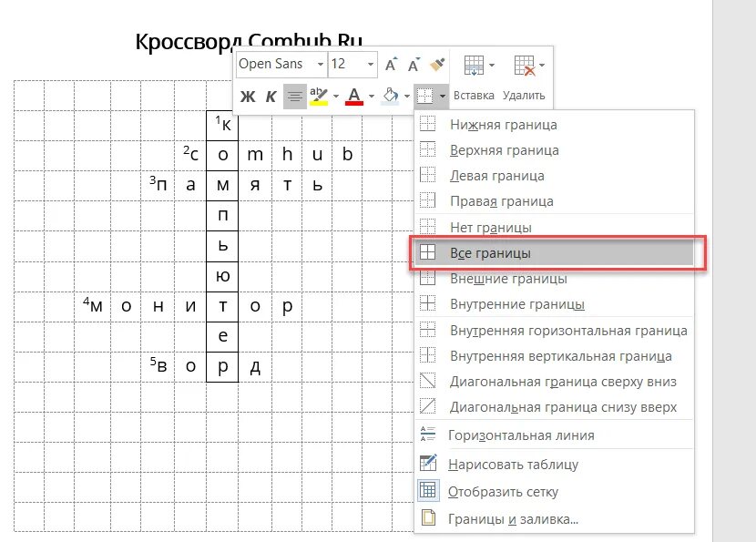Click the Удалить label
Screen dimensions: 756x542
(524, 96)
